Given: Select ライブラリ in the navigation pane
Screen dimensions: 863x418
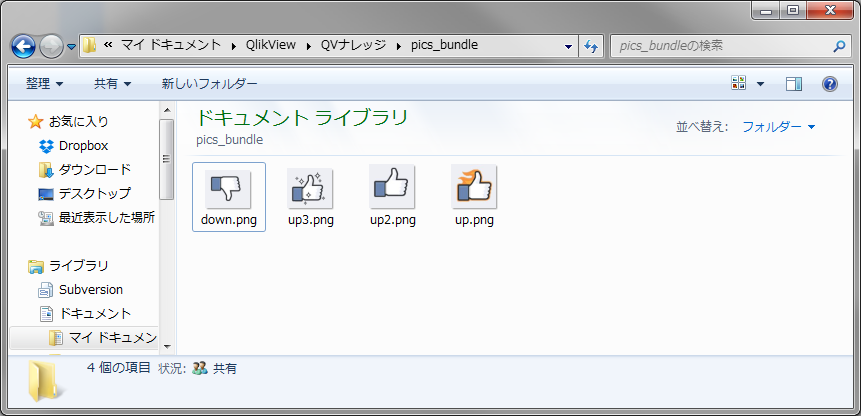Looking at the screenshot, I should (79, 265).
